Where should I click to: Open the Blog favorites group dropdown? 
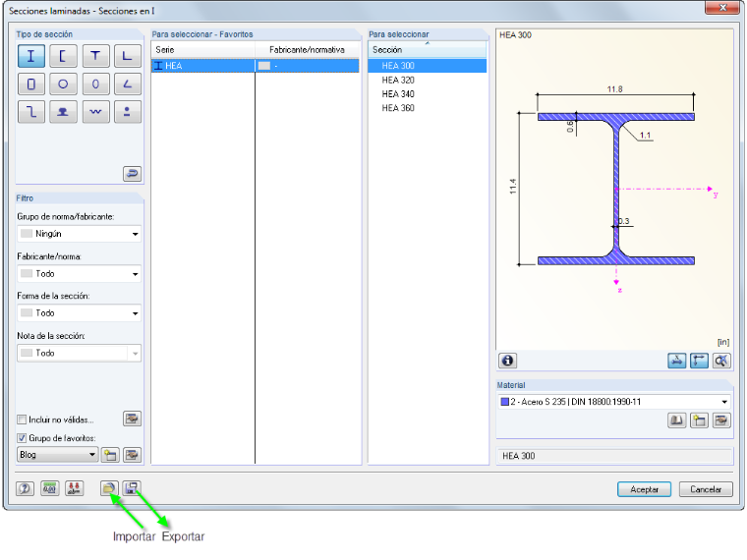coord(58,455)
